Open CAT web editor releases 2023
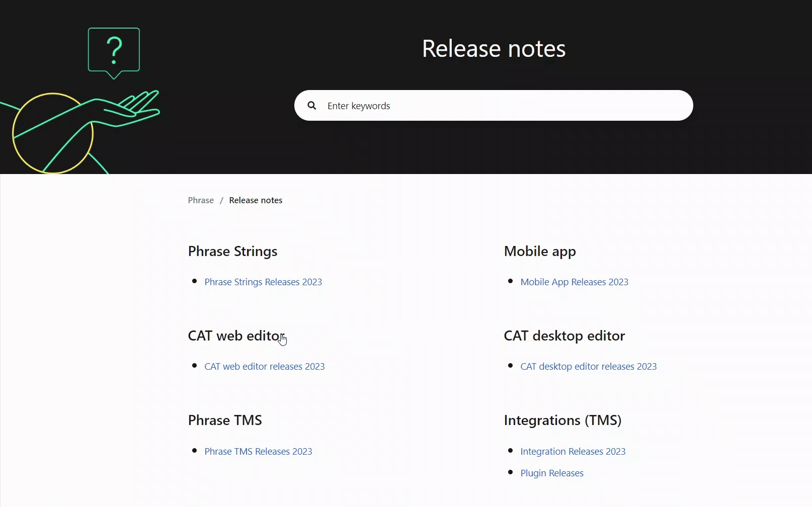This screenshot has height=507, width=812. [x=265, y=367]
